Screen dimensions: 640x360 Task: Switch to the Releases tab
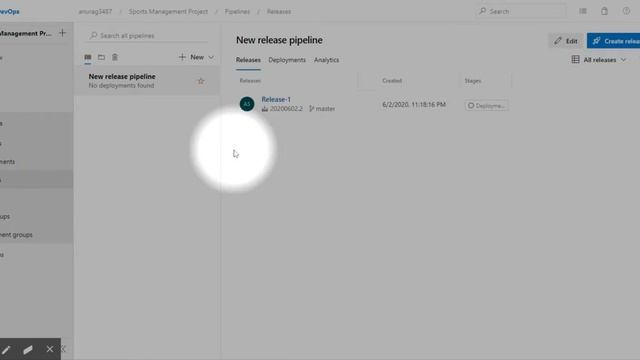click(x=248, y=60)
